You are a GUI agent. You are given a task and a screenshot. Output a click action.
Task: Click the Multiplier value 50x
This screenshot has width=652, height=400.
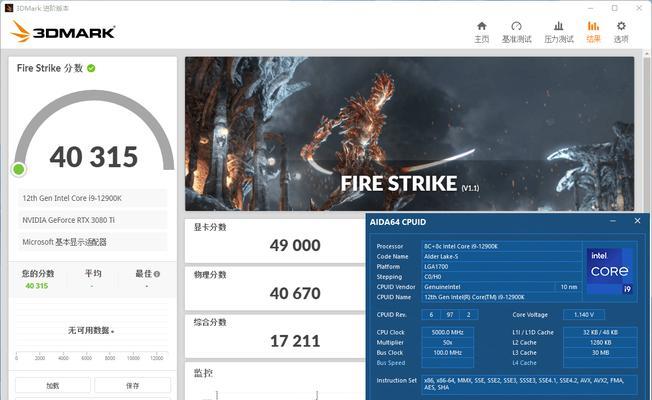point(447,343)
